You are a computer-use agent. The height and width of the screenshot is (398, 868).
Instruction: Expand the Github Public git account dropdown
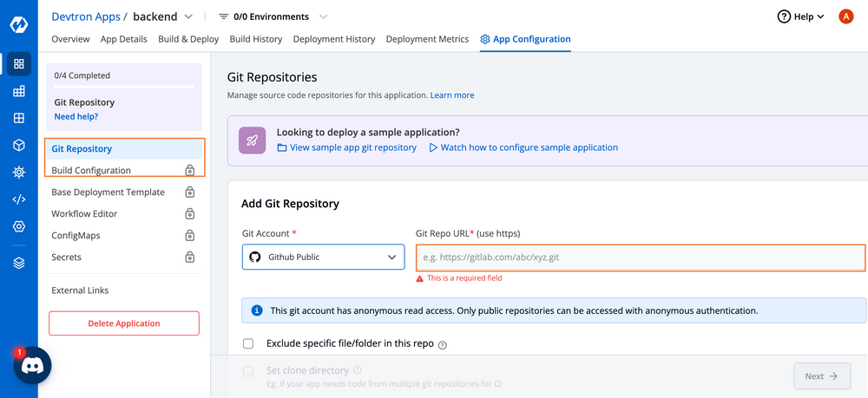click(323, 257)
